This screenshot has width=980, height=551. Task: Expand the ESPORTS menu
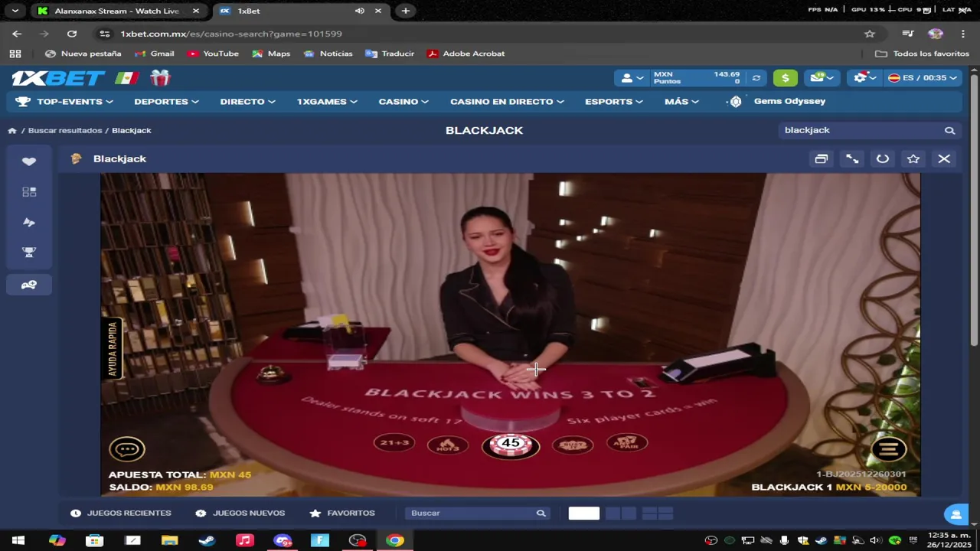click(614, 102)
